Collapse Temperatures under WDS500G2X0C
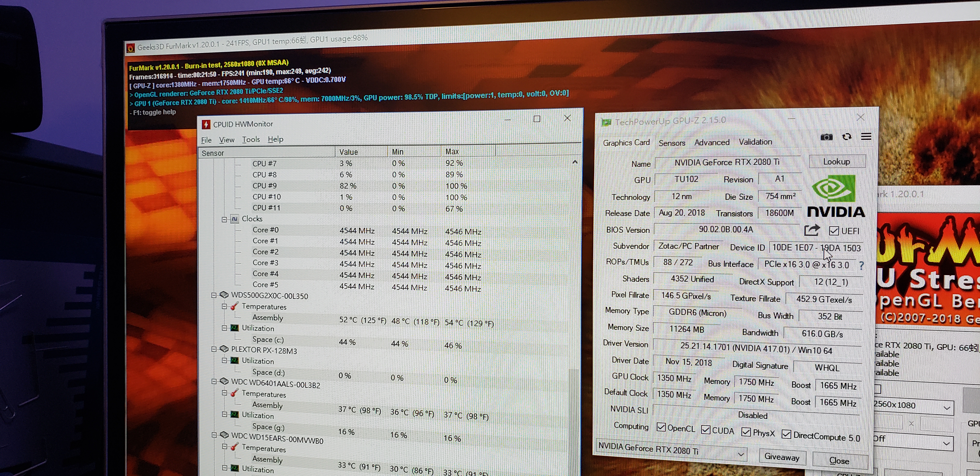Viewport: 980px width, 476px height. (x=224, y=306)
